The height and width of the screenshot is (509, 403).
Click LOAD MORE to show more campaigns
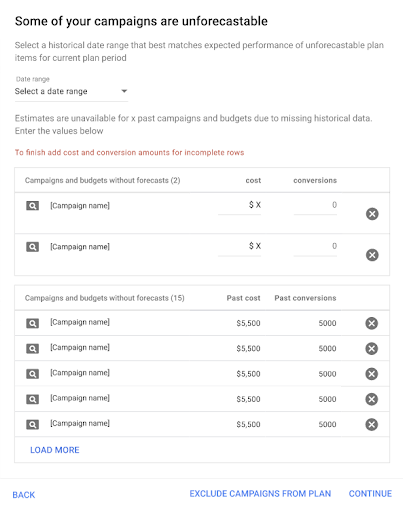pyautogui.click(x=55, y=450)
